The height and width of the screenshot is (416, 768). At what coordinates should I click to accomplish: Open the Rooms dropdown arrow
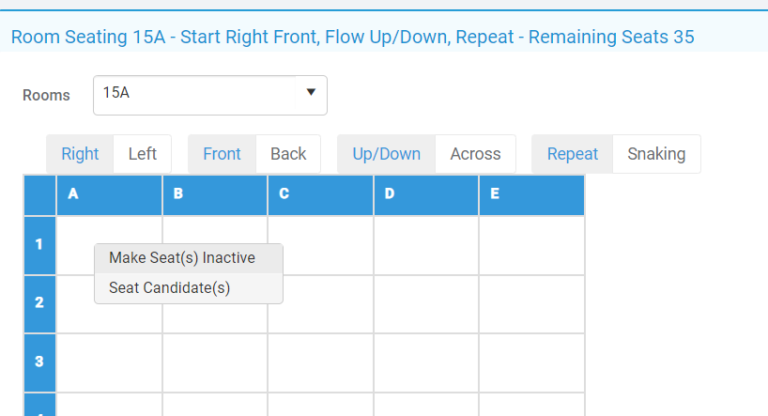point(310,92)
